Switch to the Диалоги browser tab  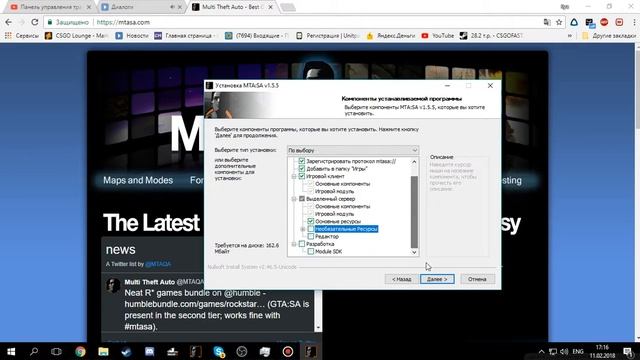[x=141, y=7]
